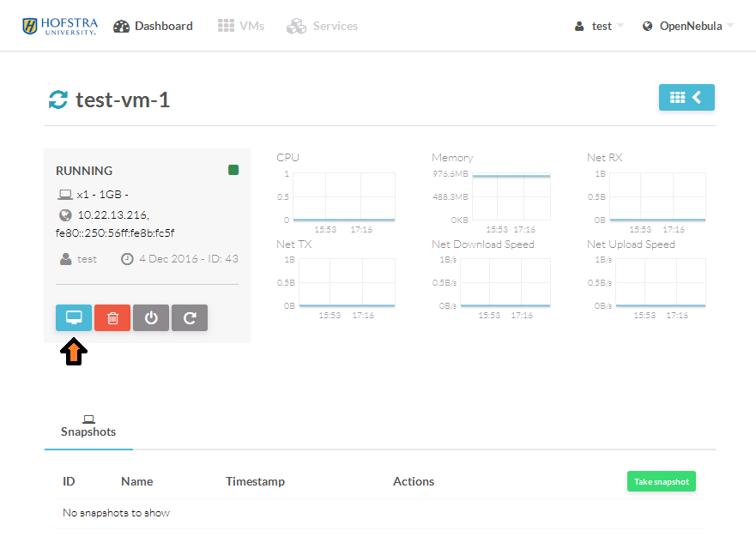Click the reboot VM arrow button
Image resolution: width=756 pixels, height=549 pixels.
[x=190, y=317]
